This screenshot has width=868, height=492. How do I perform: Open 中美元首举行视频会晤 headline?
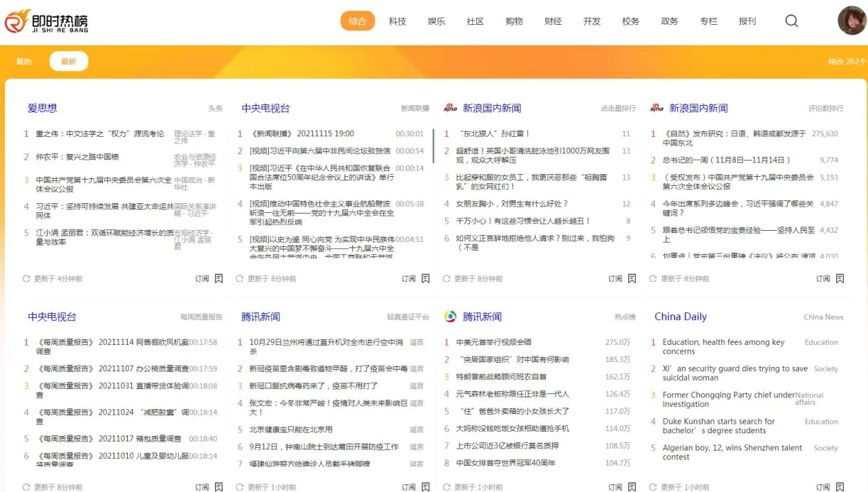click(x=493, y=342)
